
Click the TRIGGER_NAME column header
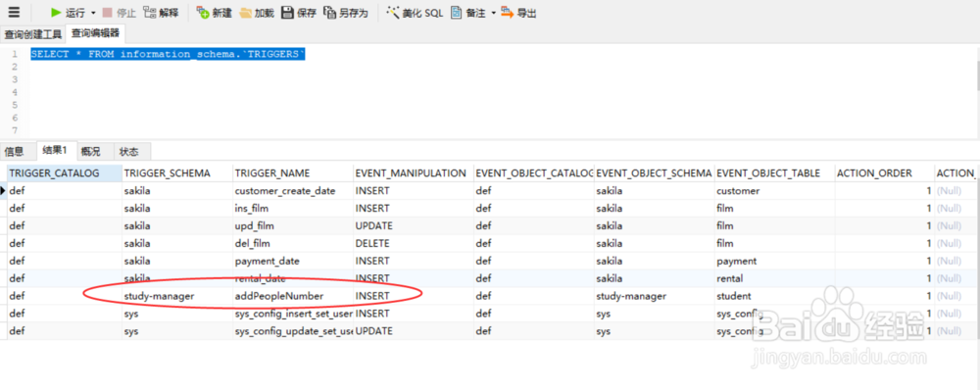tap(292, 173)
